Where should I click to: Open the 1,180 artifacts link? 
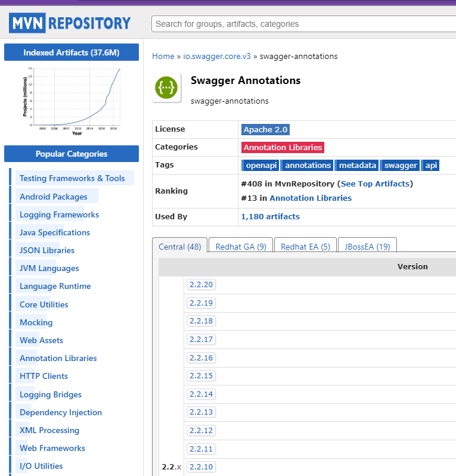(x=270, y=216)
